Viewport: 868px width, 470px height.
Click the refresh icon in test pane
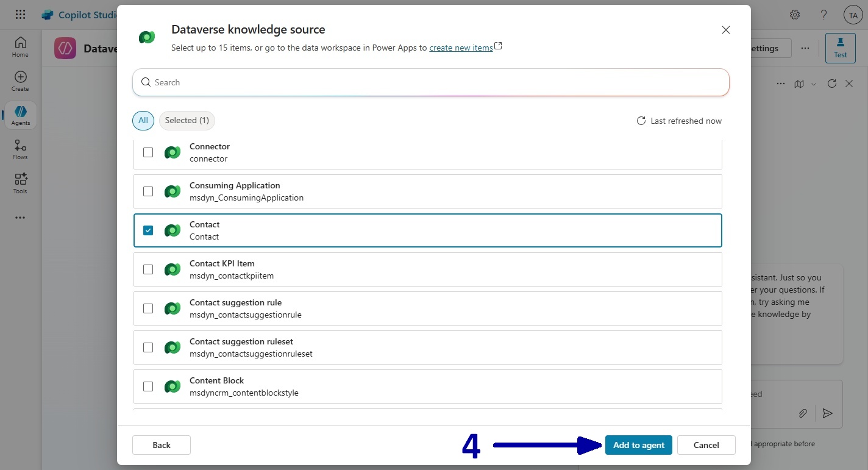832,84
